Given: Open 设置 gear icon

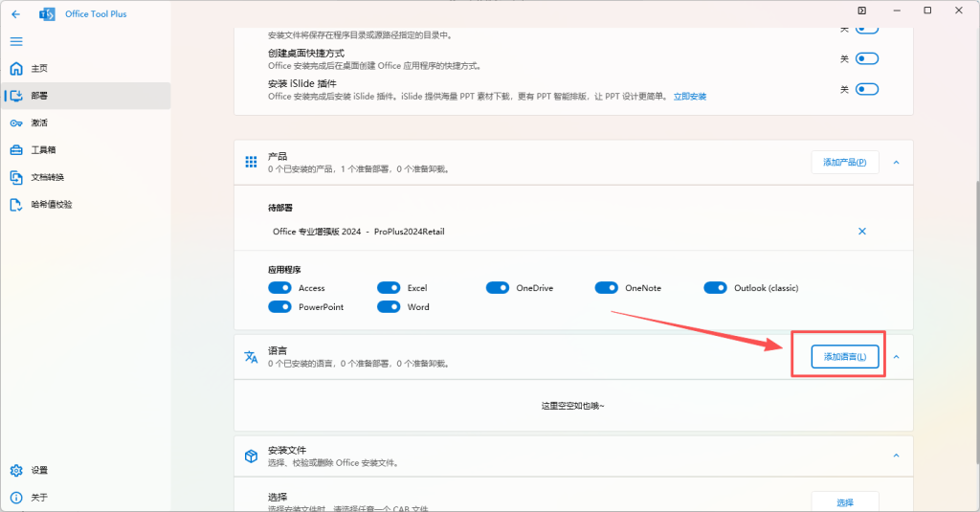Looking at the screenshot, I should click(16, 470).
